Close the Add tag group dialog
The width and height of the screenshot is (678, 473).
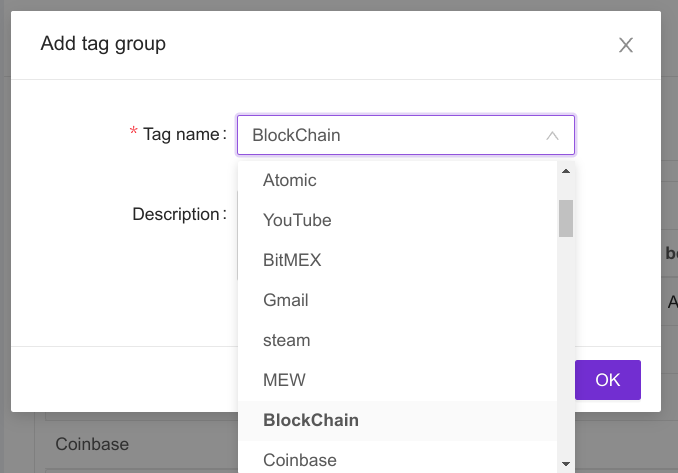click(626, 45)
